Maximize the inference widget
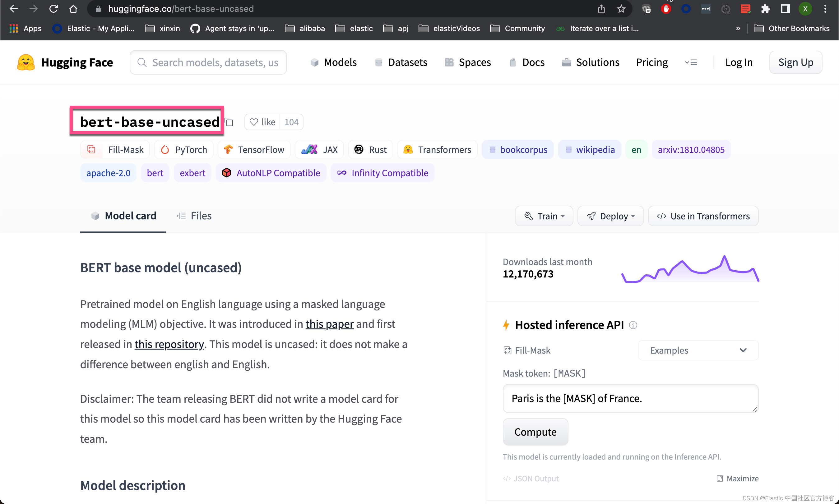This screenshot has width=839, height=504. point(737,479)
